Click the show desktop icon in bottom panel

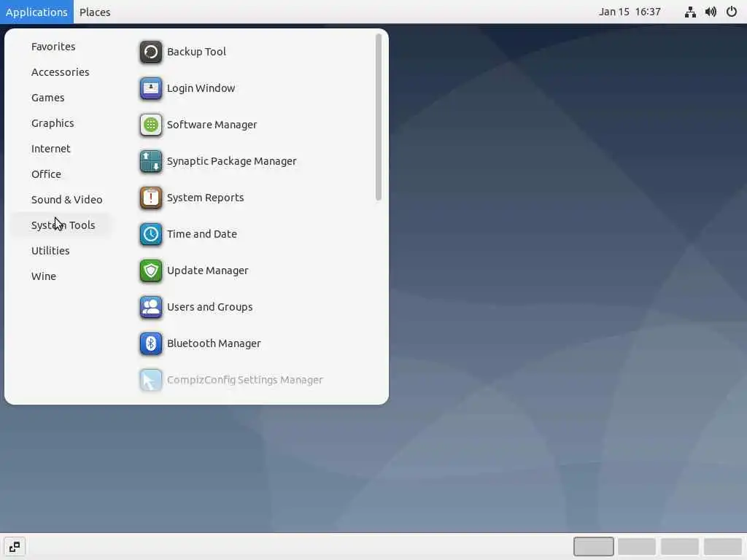(x=15, y=547)
